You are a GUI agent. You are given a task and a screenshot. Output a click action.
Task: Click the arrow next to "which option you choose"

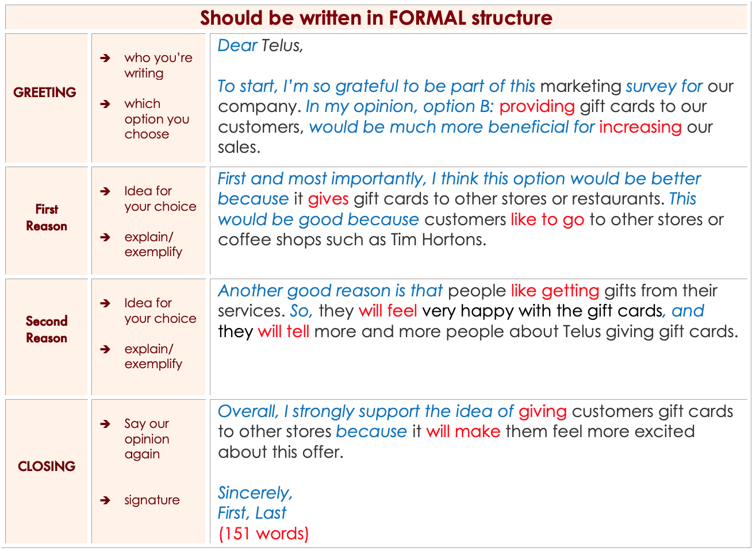click(105, 104)
